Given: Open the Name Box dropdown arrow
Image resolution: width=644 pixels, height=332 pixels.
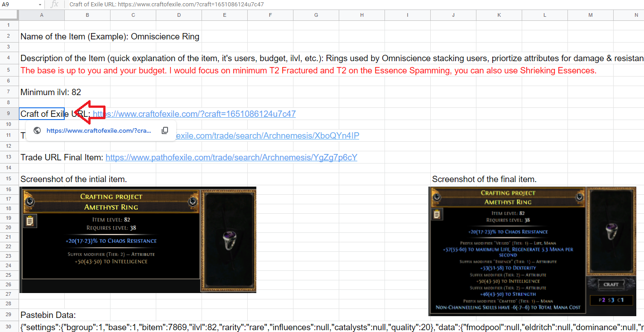Looking at the screenshot, I should pyautogui.click(x=40, y=5).
